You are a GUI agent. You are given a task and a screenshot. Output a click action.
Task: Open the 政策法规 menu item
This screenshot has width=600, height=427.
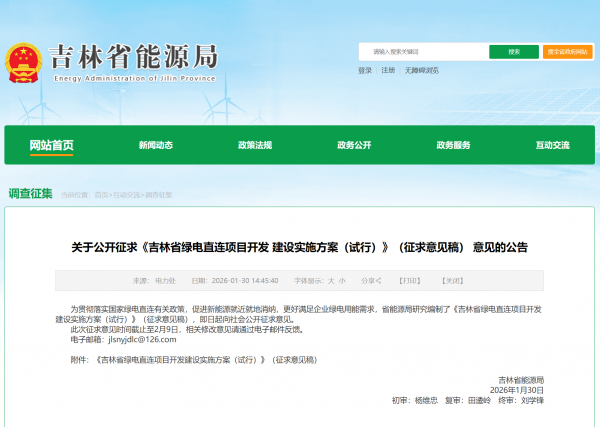(x=255, y=145)
